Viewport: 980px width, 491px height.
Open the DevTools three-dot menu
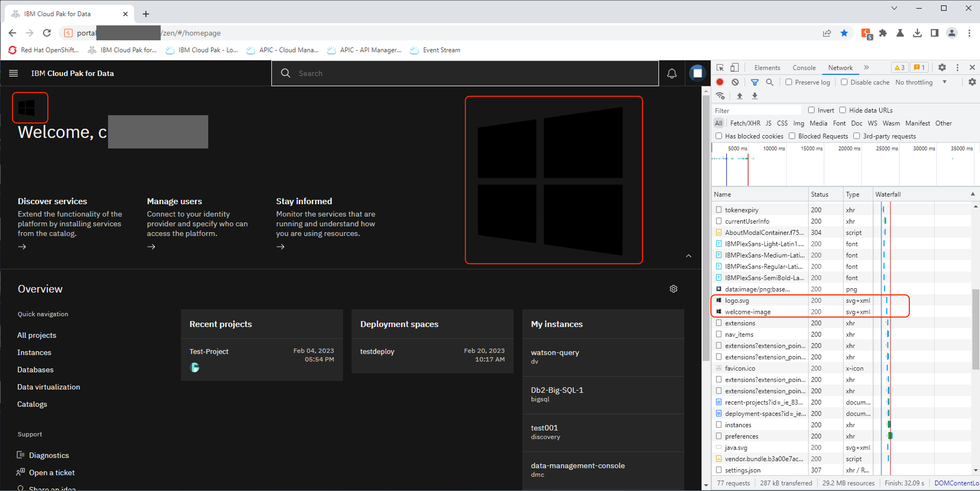click(957, 67)
